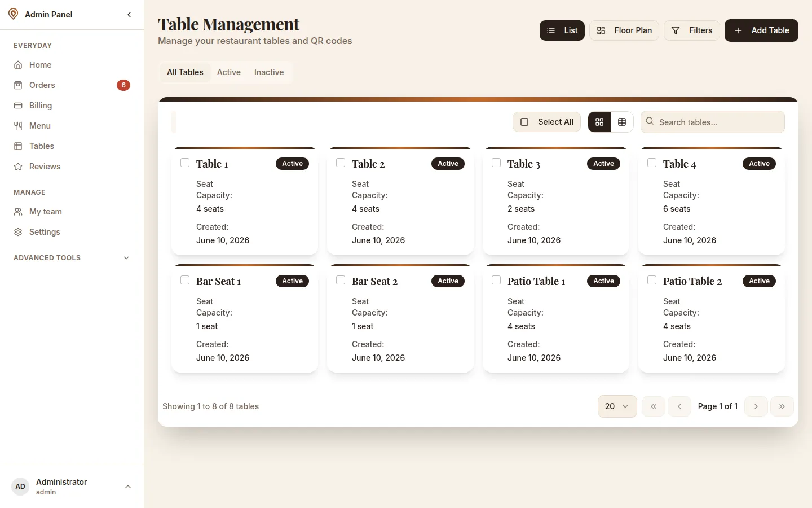Click Active badge on Table 1 card
This screenshot has width=812, height=508.
(x=293, y=164)
